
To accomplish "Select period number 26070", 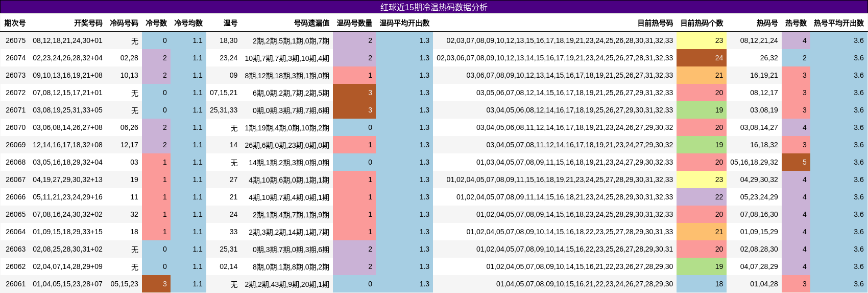I will [x=15, y=127].
